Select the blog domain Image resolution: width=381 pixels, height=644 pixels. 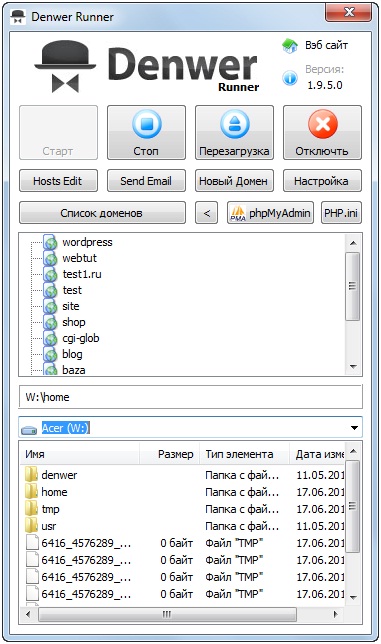(72, 354)
